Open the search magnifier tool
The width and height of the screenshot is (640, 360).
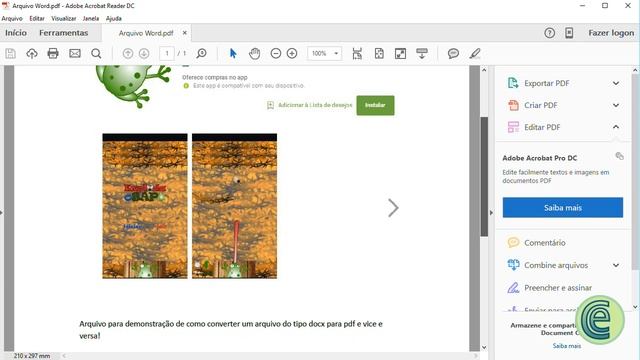pyautogui.click(x=96, y=53)
